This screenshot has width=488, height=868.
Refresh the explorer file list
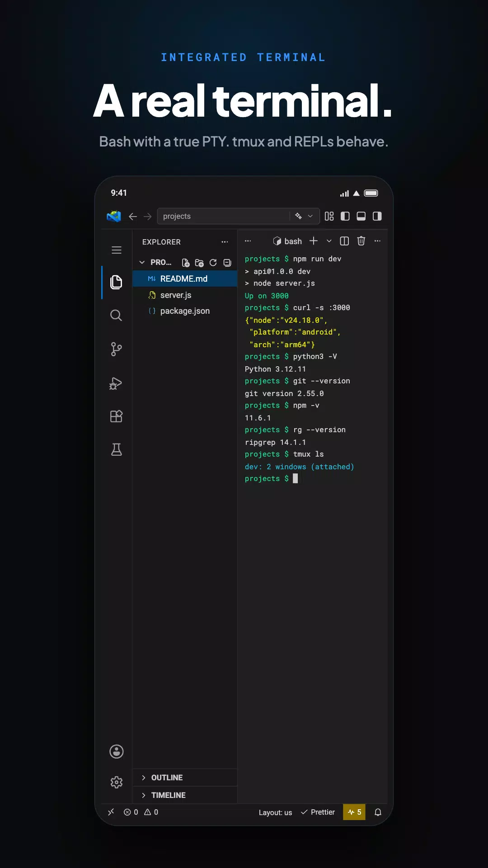point(213,263)
